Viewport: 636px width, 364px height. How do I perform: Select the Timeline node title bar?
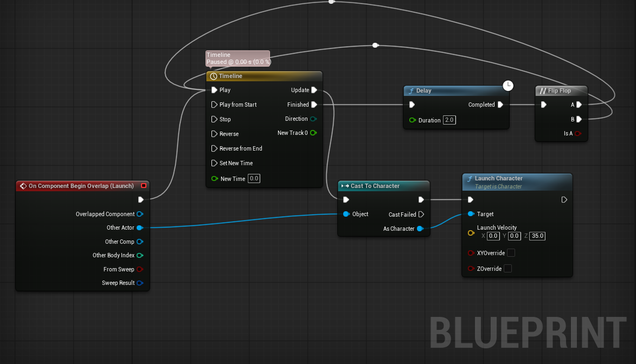(264, 76)
